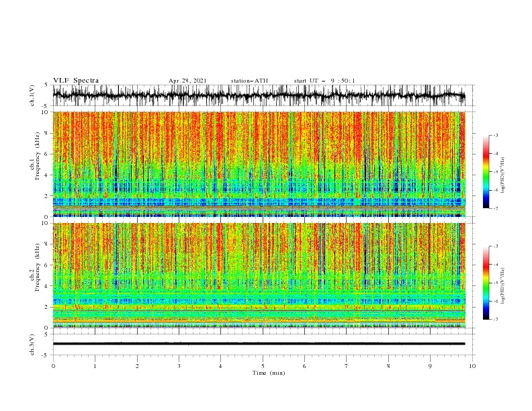Image resolution: width=532 pixels, height=411 pixels.
Task: Click time axis tick label '5'
Action: (263, 366)
